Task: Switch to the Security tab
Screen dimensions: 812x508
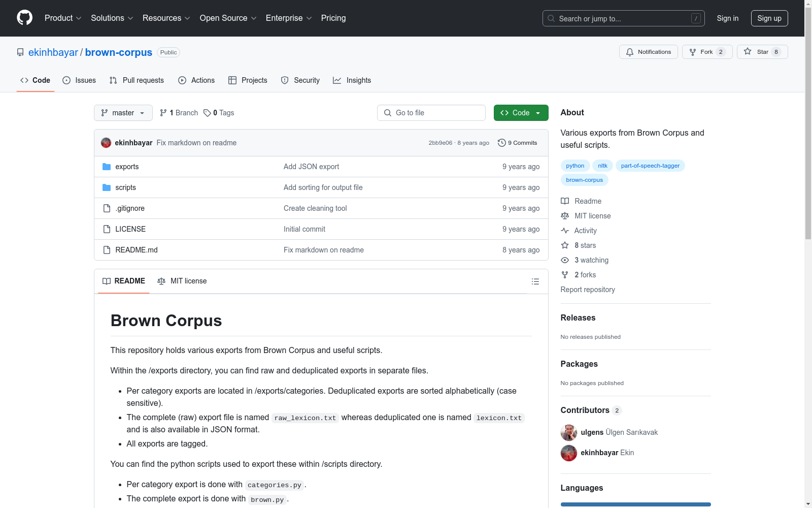Action: (300, 80)
